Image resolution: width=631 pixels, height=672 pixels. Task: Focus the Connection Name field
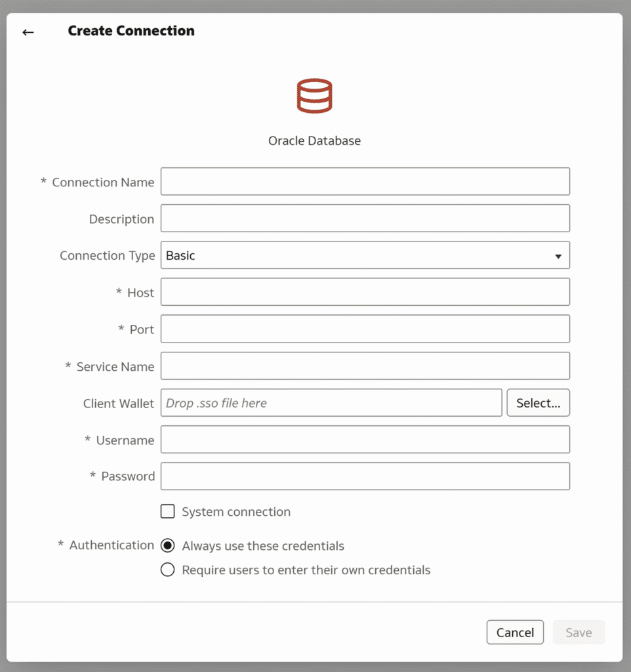pyautogui.click(x=365, y=182)
